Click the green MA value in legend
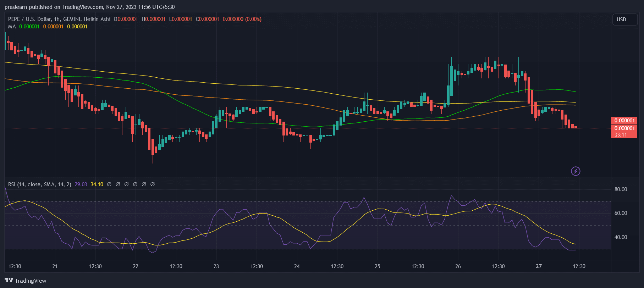This screenshot has width=644, height=288. click(29, 27)
